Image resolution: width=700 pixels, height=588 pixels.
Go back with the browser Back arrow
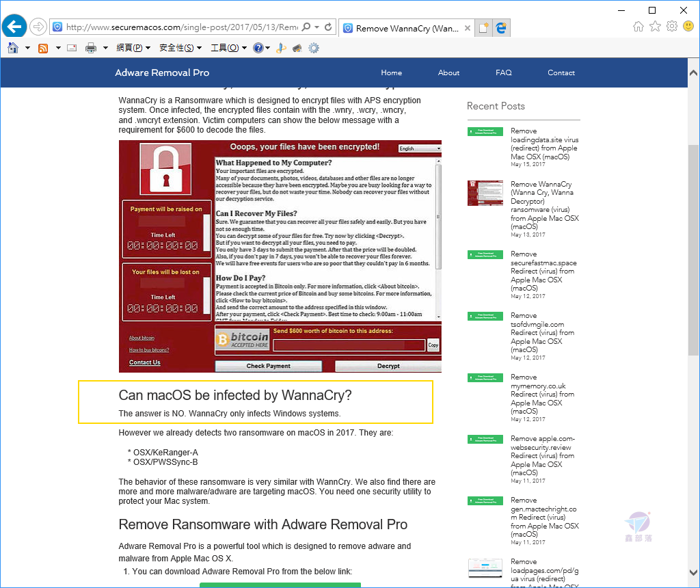point(14,27)
